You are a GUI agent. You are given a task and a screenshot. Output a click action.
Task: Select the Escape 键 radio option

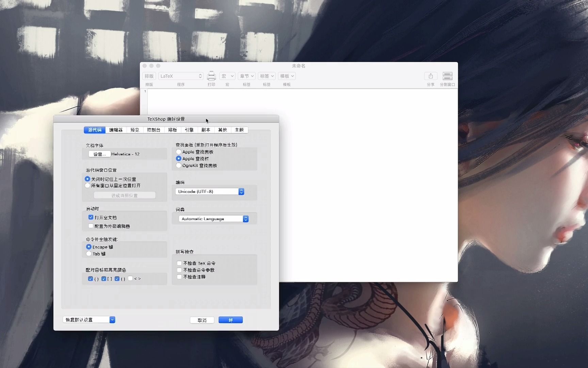tap(89, 247)
